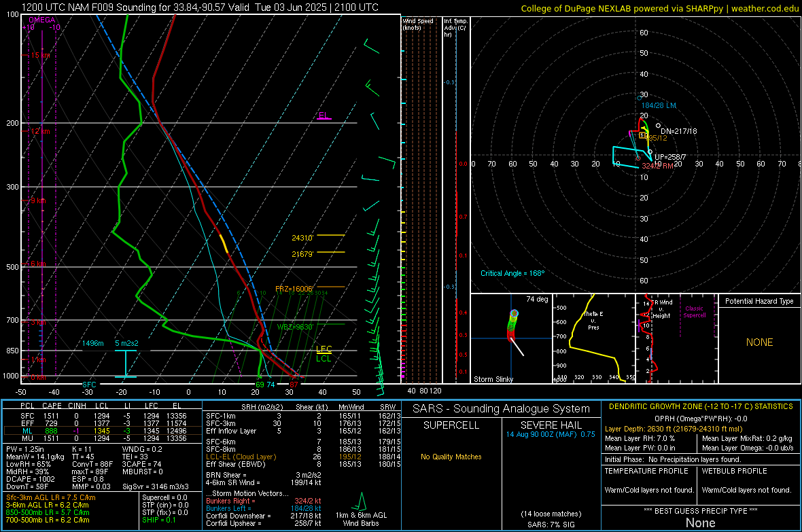Click the best guess precip type None

click(700, 522)
